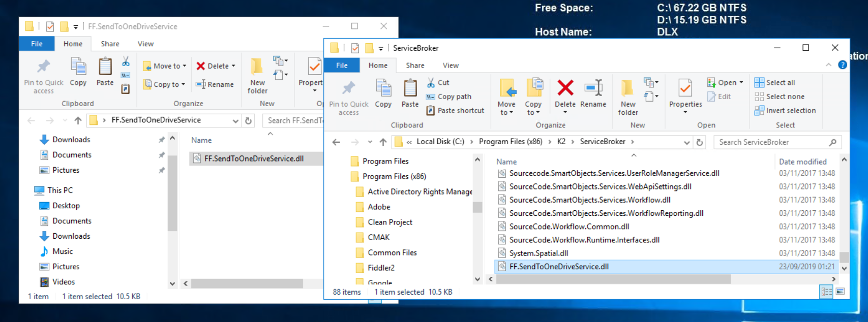868x322 pixels.
Task: Click Copy path in ServiceBroker ribbon
Action: pos(449,96)
